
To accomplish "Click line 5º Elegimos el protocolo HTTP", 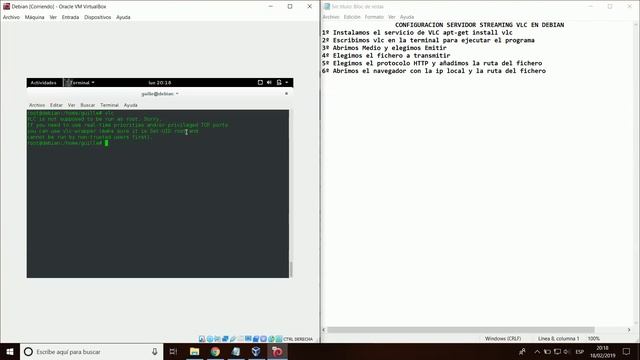I will click(x=432, y=63).
